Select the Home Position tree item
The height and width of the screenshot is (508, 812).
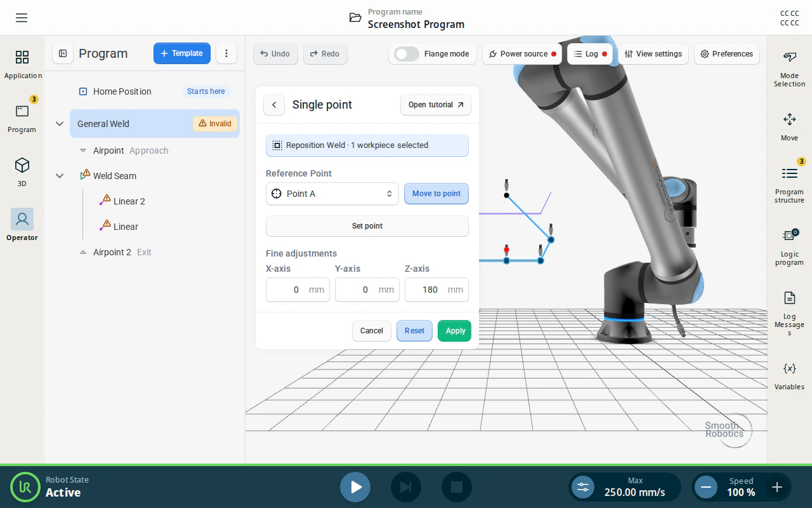tap(155, 91)
